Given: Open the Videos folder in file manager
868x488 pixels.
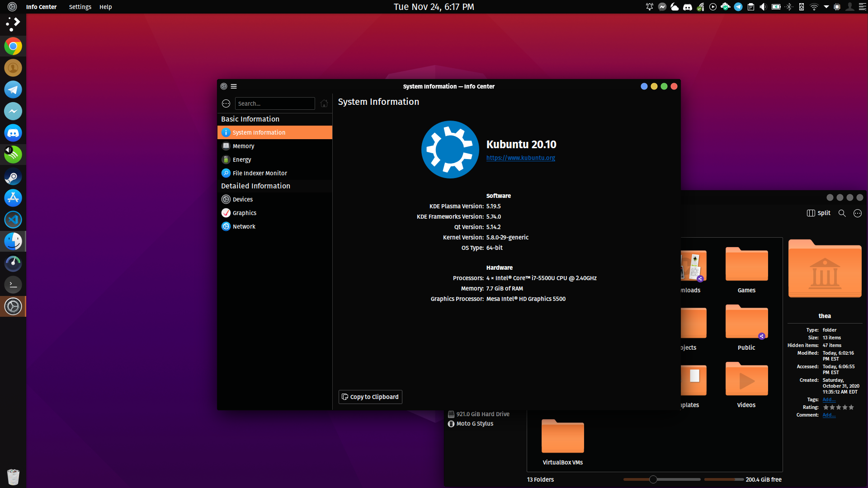Looking at the screenshot, I should [746, 385].
